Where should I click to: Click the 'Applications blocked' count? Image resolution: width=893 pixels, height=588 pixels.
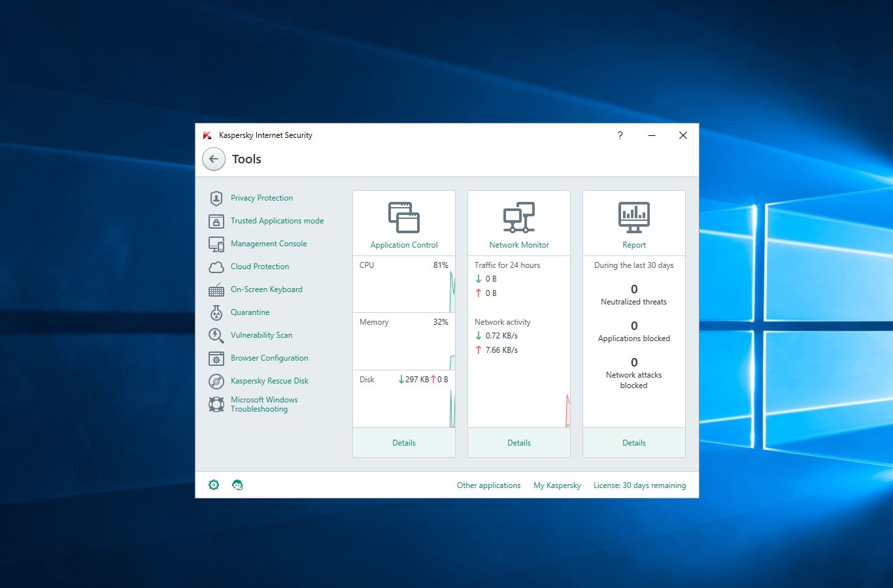click(634, 326)
